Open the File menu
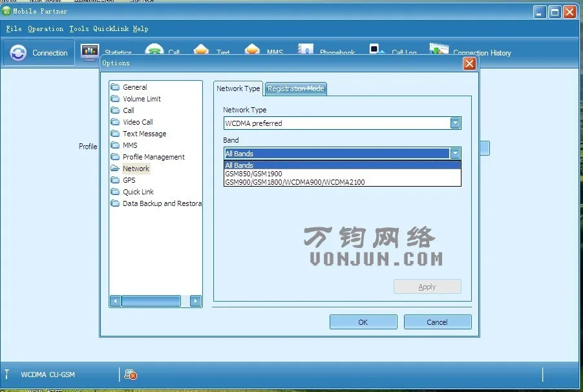 point(14,28)
